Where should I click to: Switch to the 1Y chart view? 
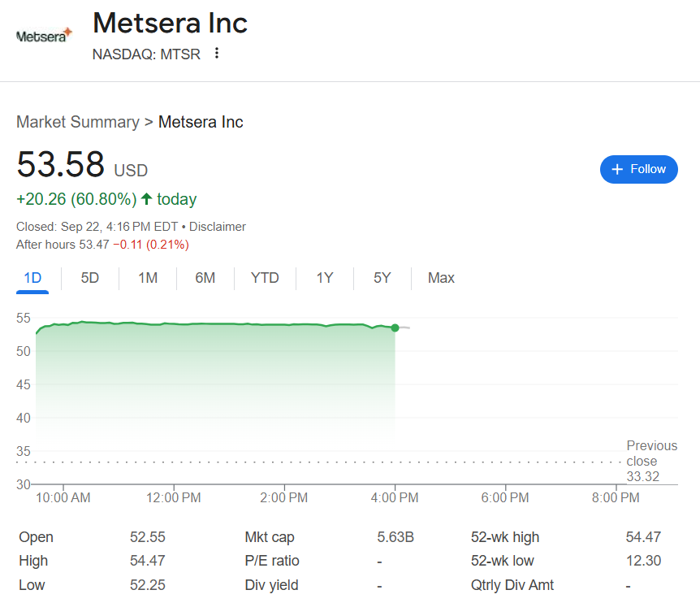[325, 278]
